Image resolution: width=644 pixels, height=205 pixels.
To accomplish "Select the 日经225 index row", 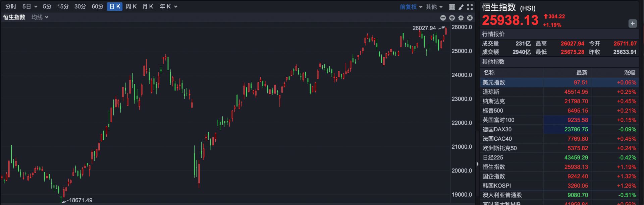I will point(493,157).
